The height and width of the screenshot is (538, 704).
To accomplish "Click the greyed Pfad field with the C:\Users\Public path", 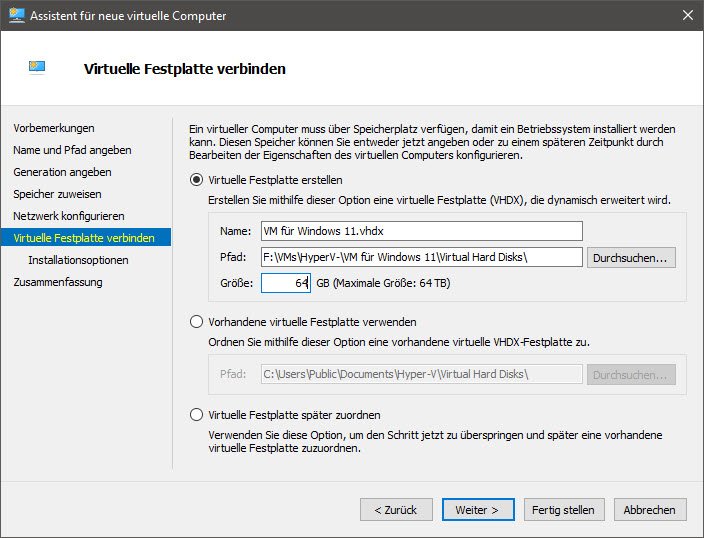I will 422,374.
